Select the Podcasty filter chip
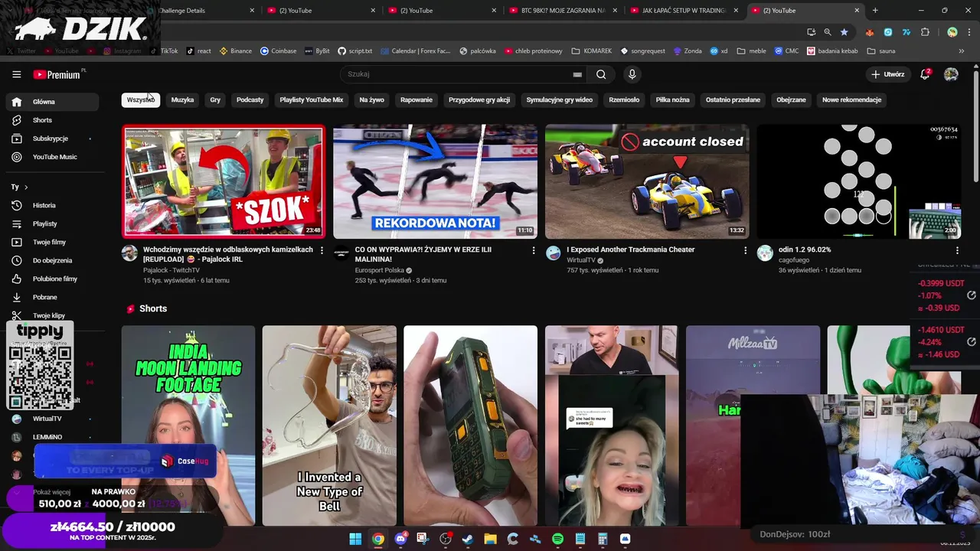The height and width of the screenshot is (551, 980). click(x=250, y=99)
